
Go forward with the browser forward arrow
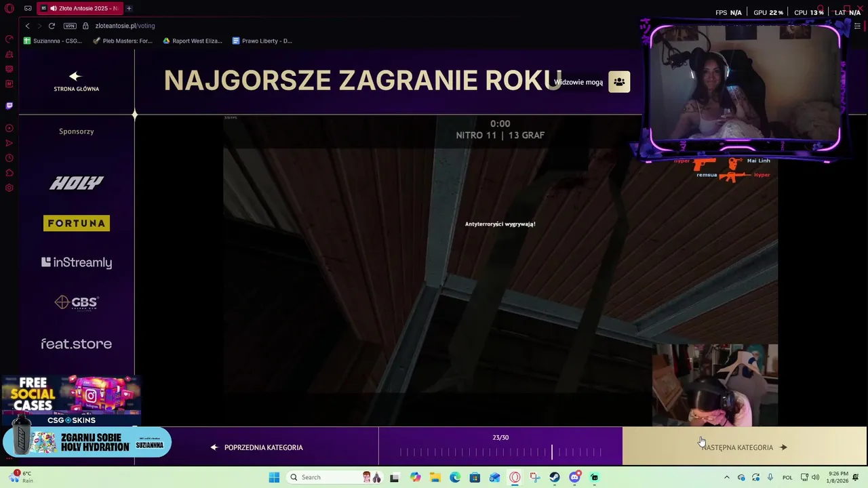click(x=39, y=26)
